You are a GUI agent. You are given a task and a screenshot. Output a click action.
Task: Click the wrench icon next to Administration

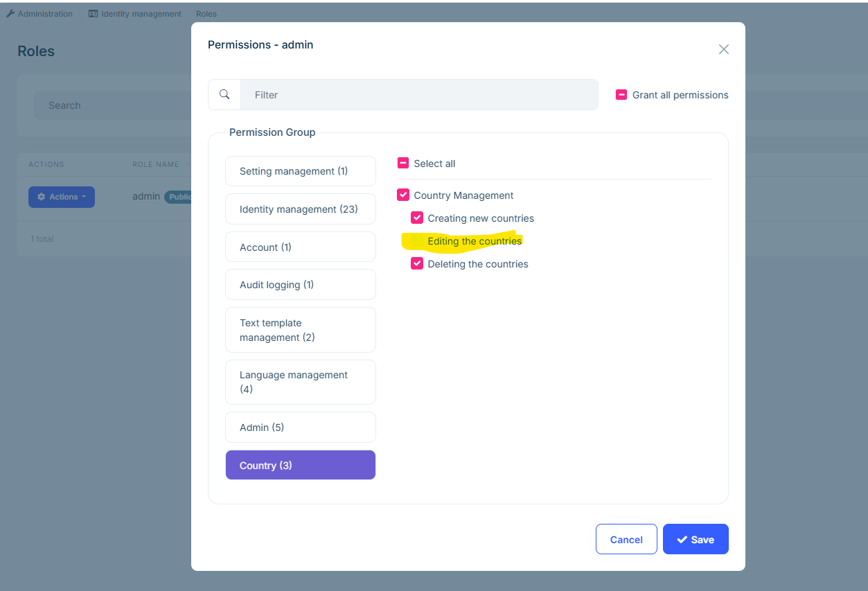click(10, 13)
